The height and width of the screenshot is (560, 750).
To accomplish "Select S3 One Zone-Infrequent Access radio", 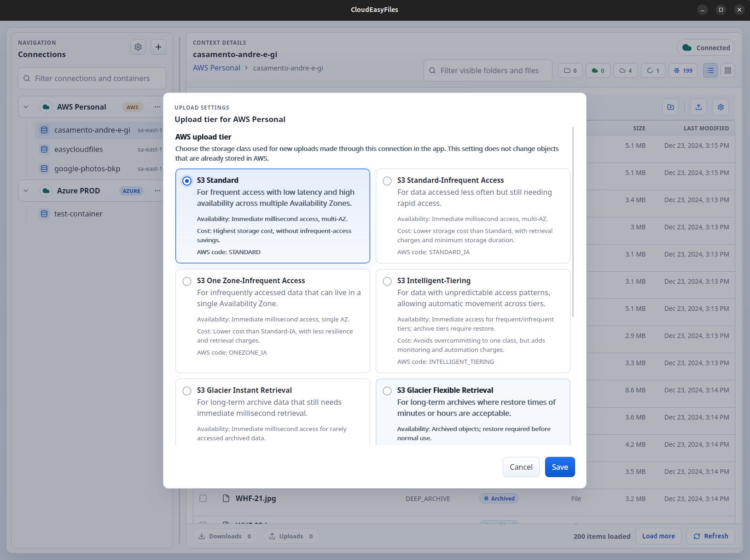I will coord(187,281).
